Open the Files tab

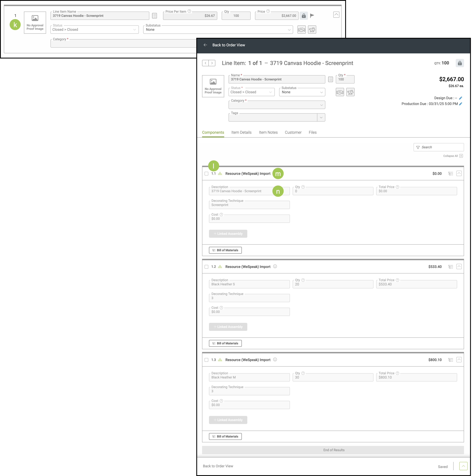pos(313,133)
